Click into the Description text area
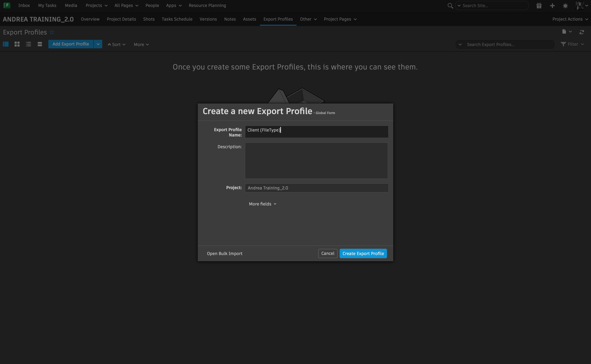 pos(316,160)
